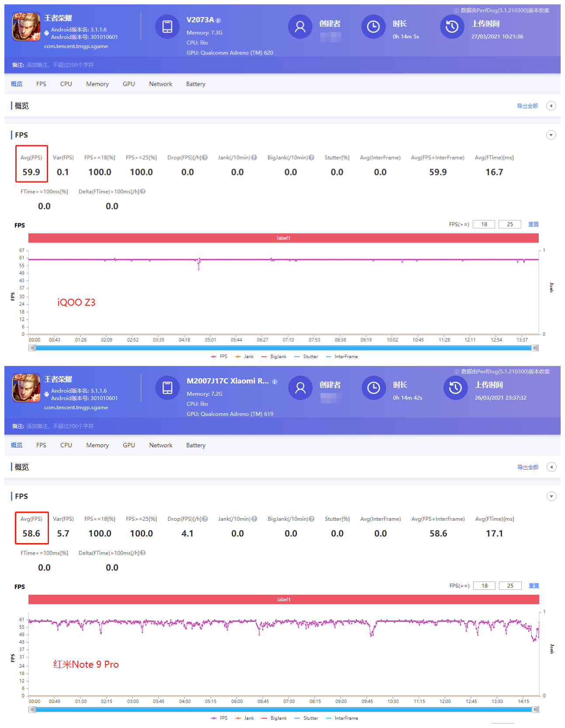Click the info icon before 数据由PerfDog in the bottom header
This screenshot has height=728, width=565.
click(x=457, y=372)
